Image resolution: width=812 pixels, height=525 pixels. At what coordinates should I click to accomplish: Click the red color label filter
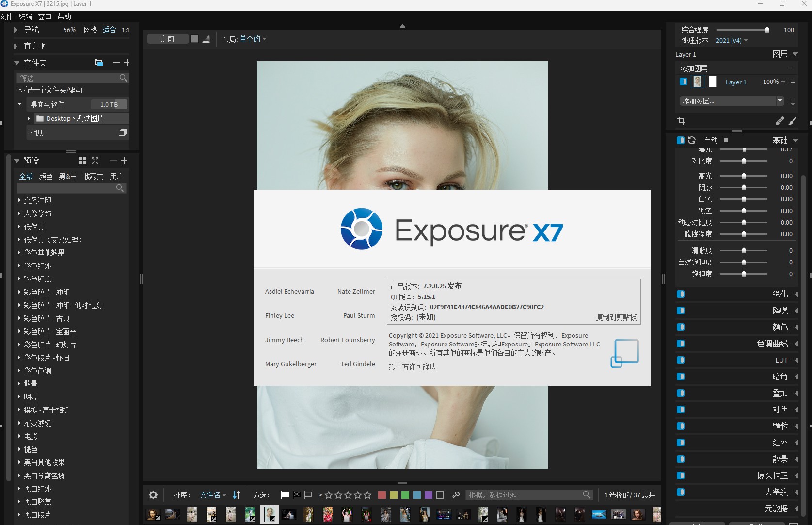(x=382, y=495)
